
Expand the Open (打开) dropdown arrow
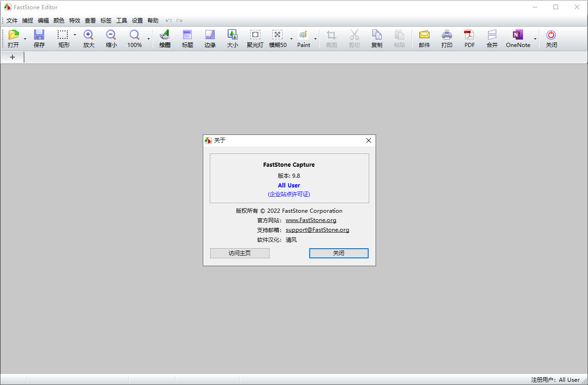coord(25,39)
